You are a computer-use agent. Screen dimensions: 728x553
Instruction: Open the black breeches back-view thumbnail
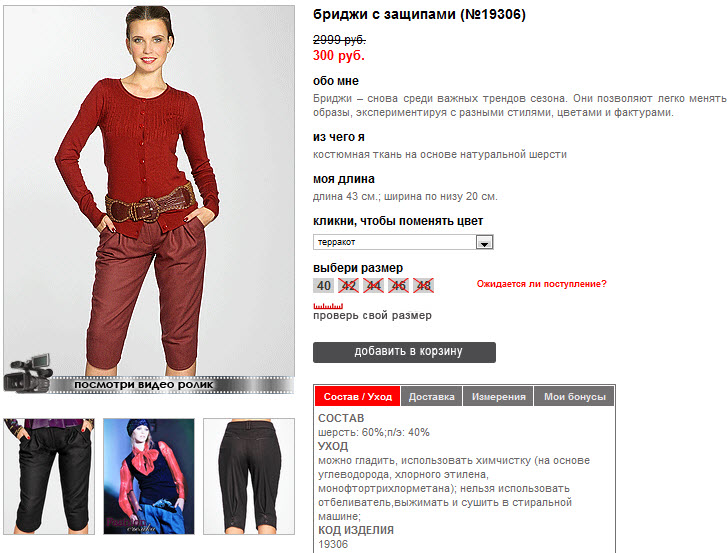tap(249, 476)
